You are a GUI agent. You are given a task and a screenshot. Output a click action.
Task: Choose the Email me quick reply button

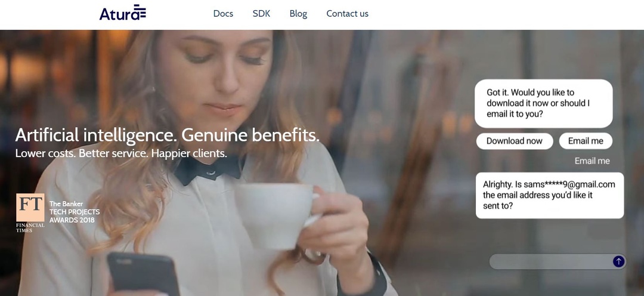(x=586, y=141)
